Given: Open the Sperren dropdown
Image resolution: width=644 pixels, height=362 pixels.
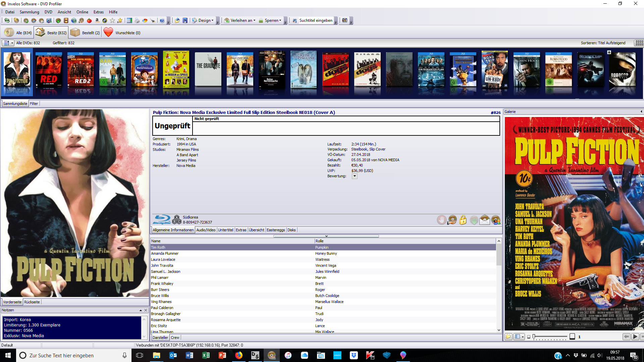Looking at the screenshot, I should 270,20.
